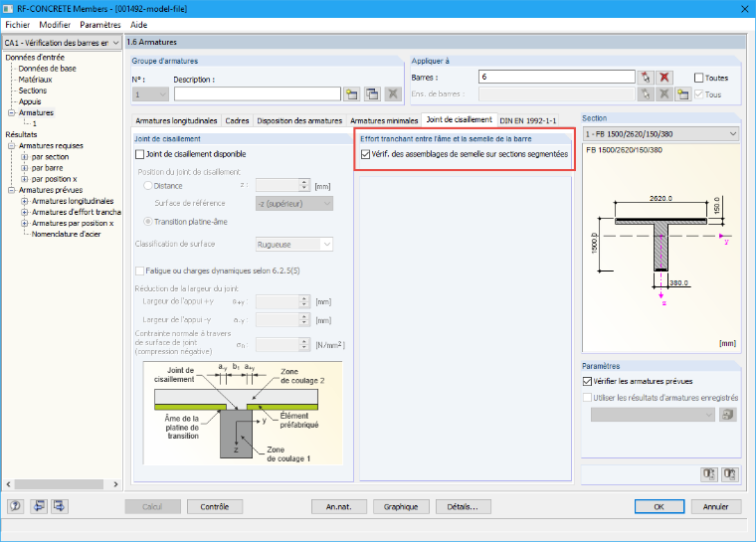Click the pick icon beside Ens. de barres

click(646, 94)
